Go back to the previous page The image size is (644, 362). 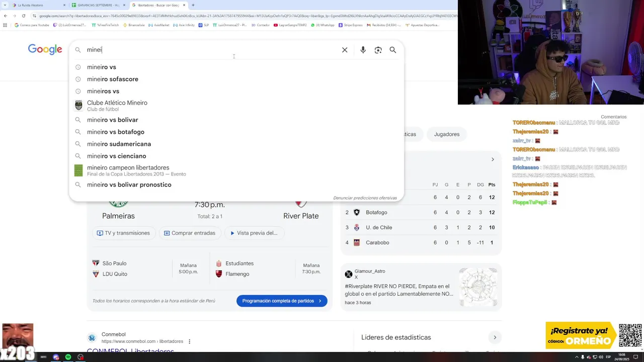coord(6,16)
